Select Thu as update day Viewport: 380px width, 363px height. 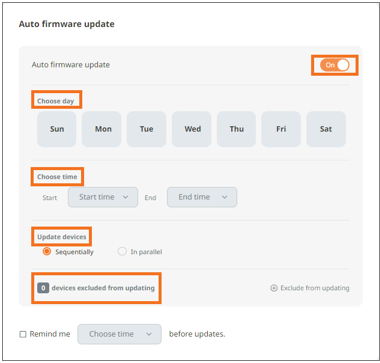(x=236, y=129)
